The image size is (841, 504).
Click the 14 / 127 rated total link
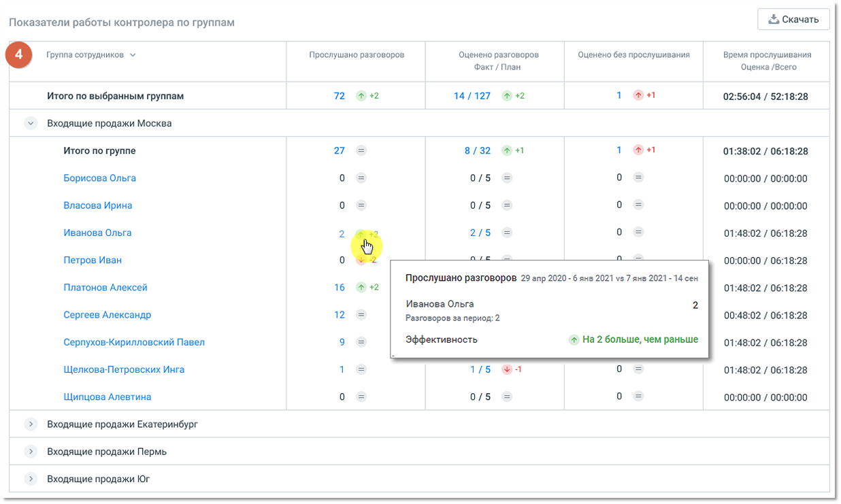click(x=472, y=96)
